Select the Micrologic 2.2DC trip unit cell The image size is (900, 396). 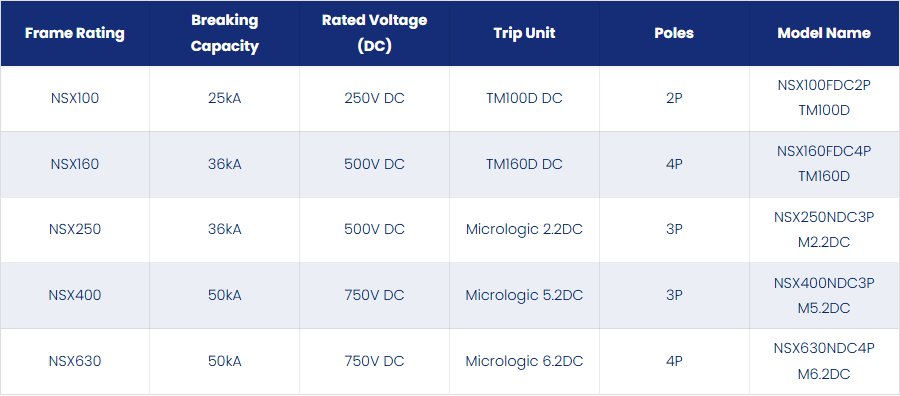[524, 230]
